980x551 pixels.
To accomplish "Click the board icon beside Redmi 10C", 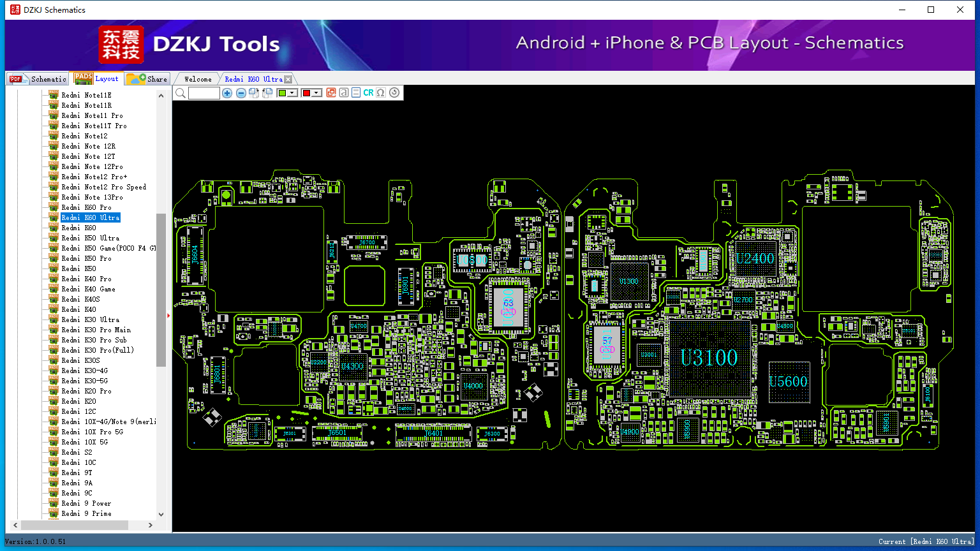I will click(x=54, y=462).
